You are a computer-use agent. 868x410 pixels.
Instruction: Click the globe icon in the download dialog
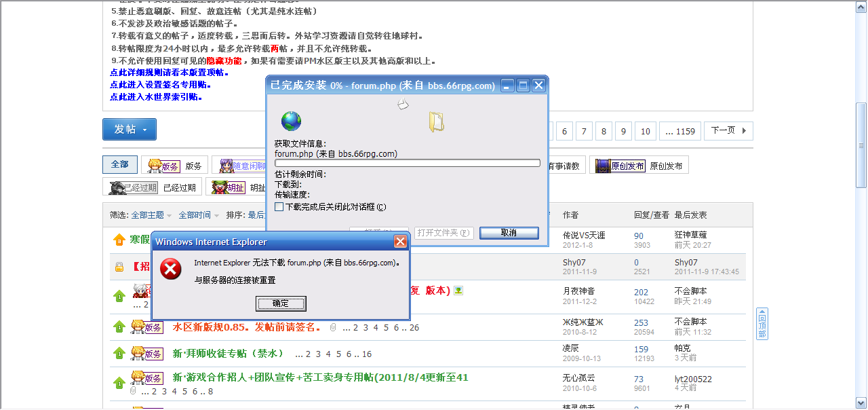pyautogui.click(x=291, y=122)
